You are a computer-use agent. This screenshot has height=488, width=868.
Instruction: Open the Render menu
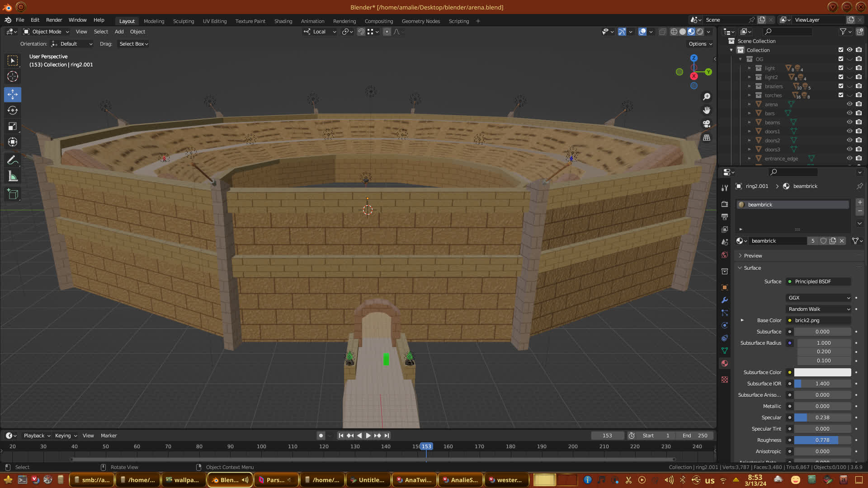click(54, 20)
